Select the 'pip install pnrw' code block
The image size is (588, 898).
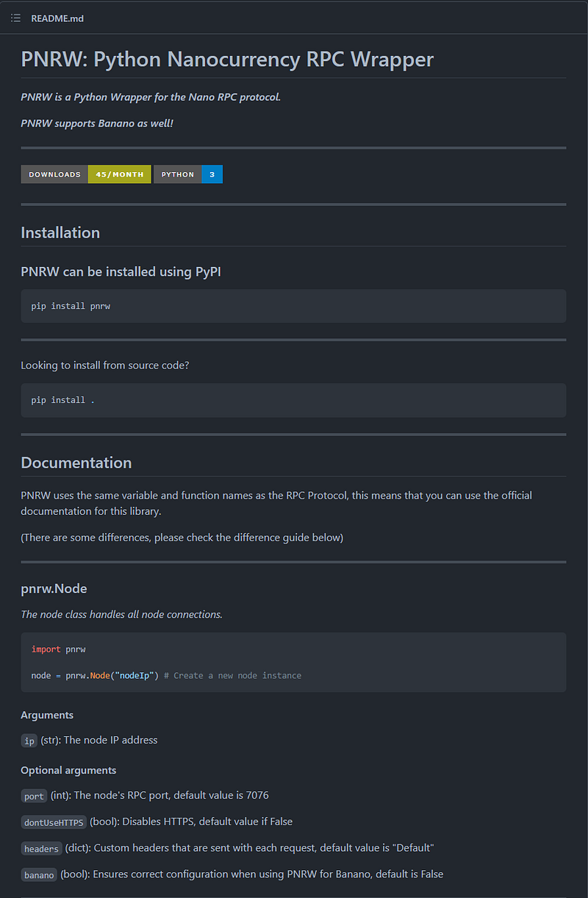coord(293,306)
